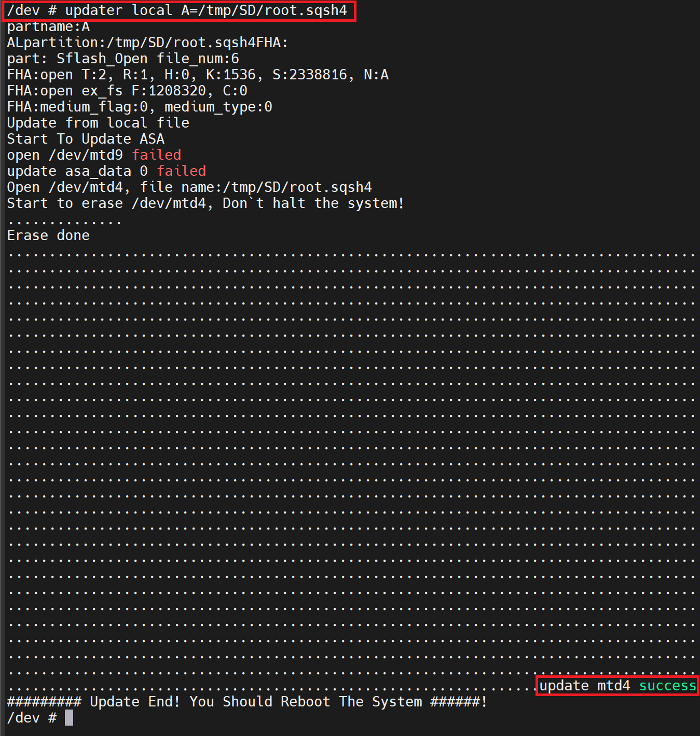This screenshot has width=700, height=736.
Task: Select the 'ALpartition:/tmp/SD/root.sqsh4FHA:' line
Action: click(144, 42)
